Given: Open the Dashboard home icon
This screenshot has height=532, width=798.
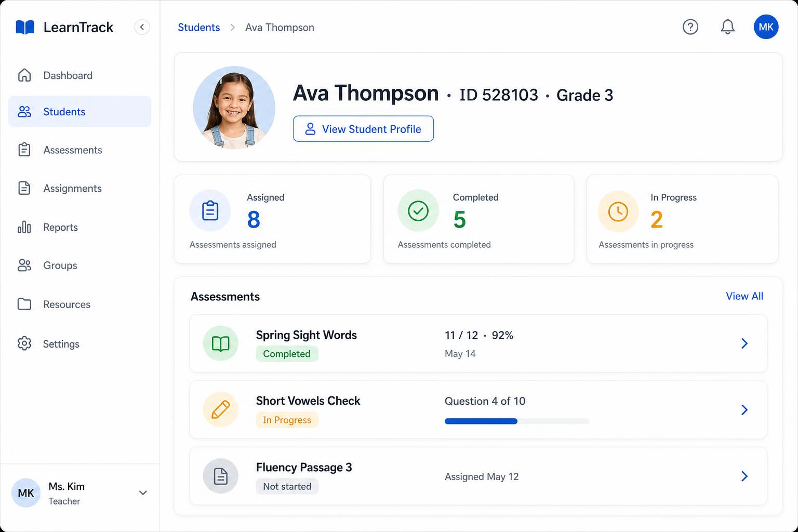Looking at the screenshot, I should click(x=24, y=75).
